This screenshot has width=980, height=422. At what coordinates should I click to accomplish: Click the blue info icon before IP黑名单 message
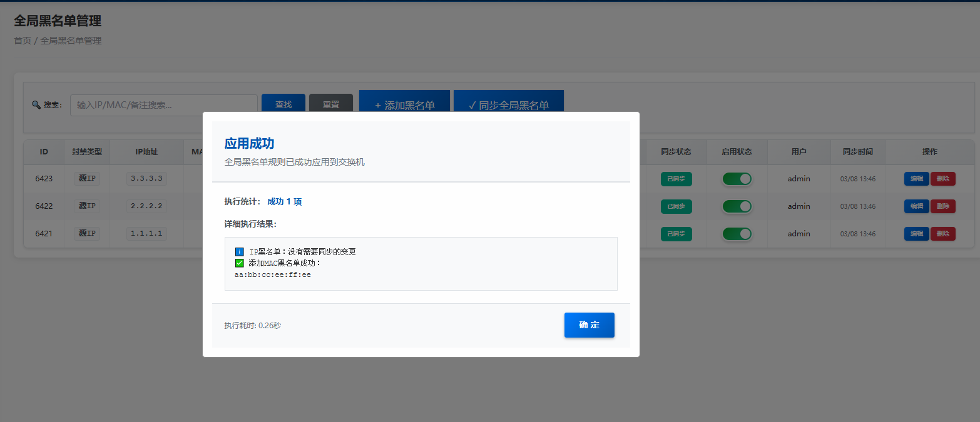[x=238, y=251]
